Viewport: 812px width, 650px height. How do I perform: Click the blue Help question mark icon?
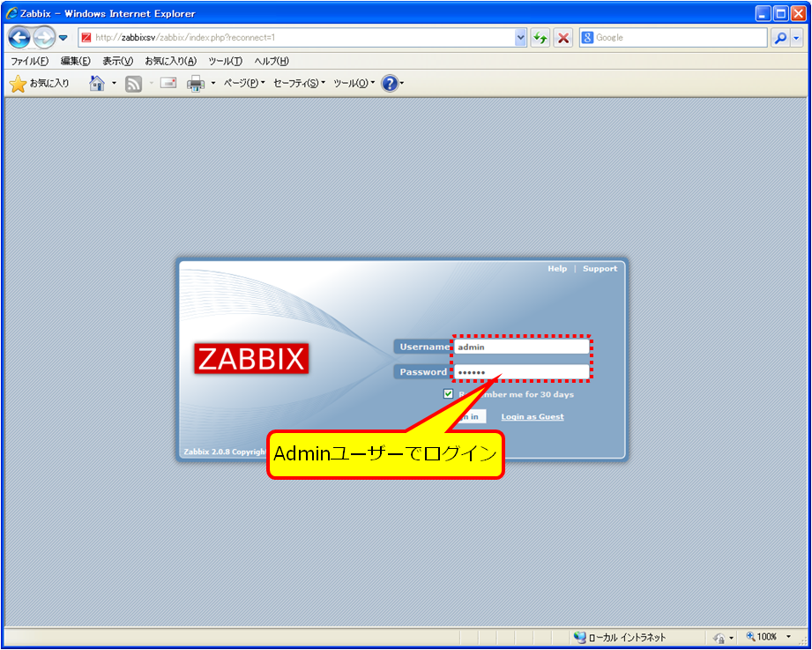[x=390, y=84]
